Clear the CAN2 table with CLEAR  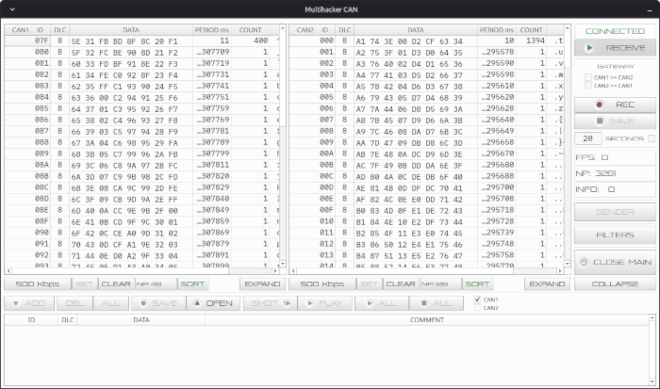click(401, 284)
